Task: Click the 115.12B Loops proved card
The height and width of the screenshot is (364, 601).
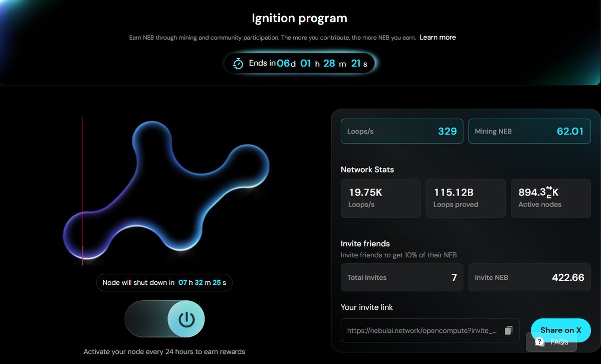Action: pyautogui.click(x=466, y=199)
